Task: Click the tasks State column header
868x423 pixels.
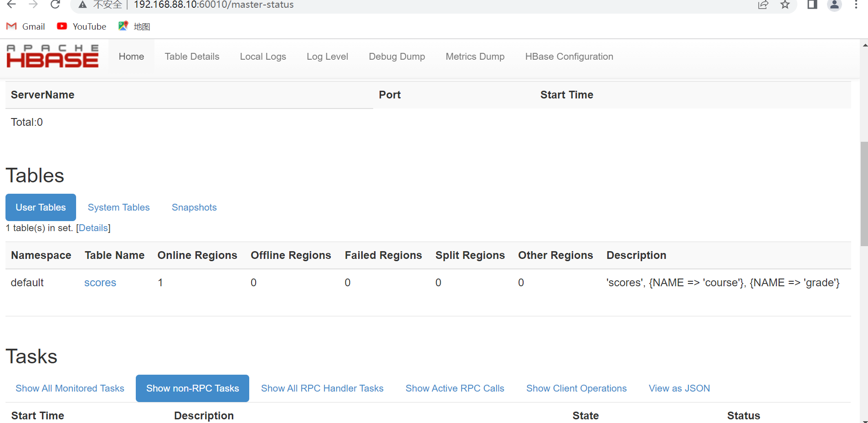Action: pos(586,416)
